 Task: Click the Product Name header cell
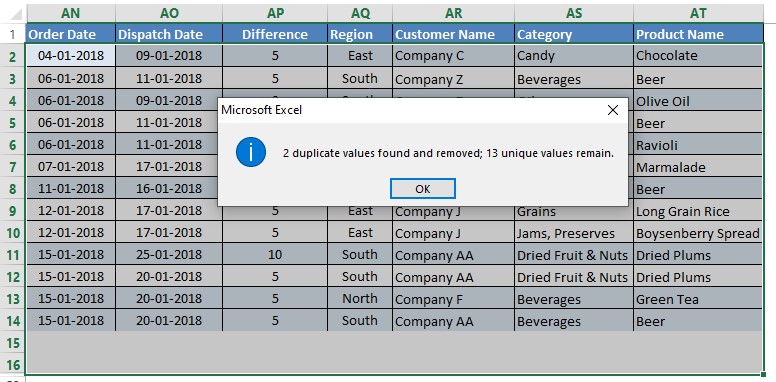[x=698, y=34]
